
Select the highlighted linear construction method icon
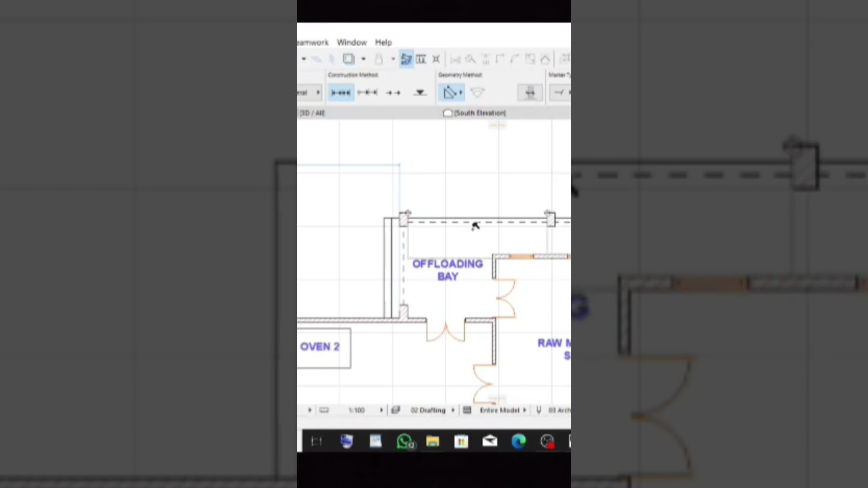341,93
